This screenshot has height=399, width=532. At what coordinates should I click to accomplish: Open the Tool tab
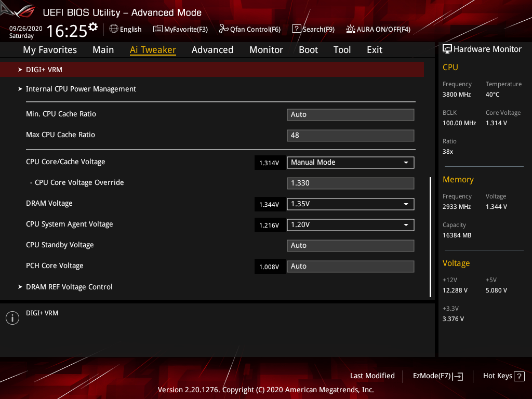[x=342, y=50]
